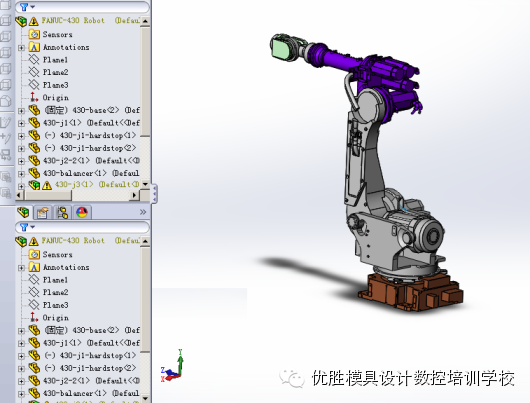Click the lower pane filter search field
The height and width of the screenshot is (403, 530).
[82, 227]
